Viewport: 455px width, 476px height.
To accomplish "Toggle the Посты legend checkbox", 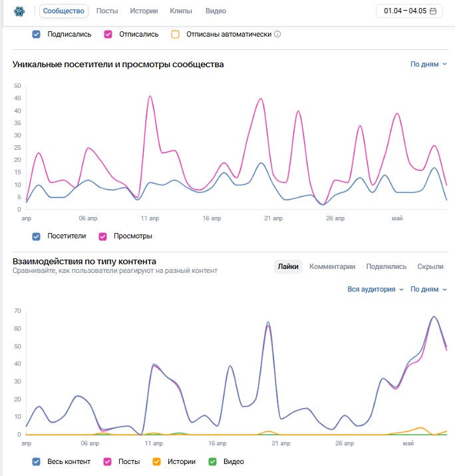I will click(x=107, y=462).
